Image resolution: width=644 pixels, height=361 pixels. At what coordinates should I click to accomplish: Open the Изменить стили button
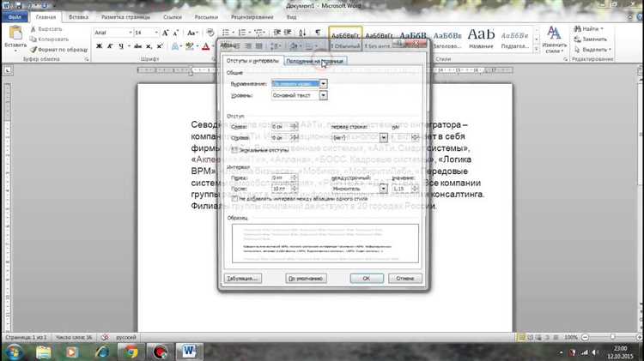553,39
